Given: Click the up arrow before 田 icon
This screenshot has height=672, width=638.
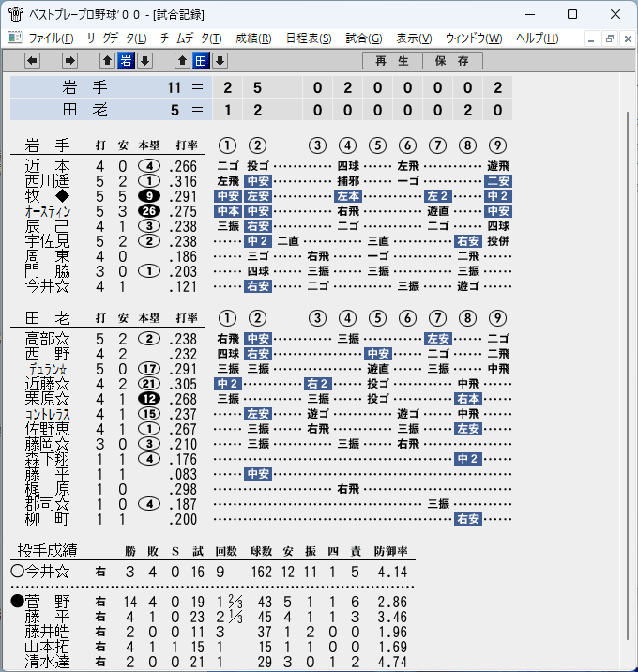Looking at the screenshot, I should coord(182,60).
